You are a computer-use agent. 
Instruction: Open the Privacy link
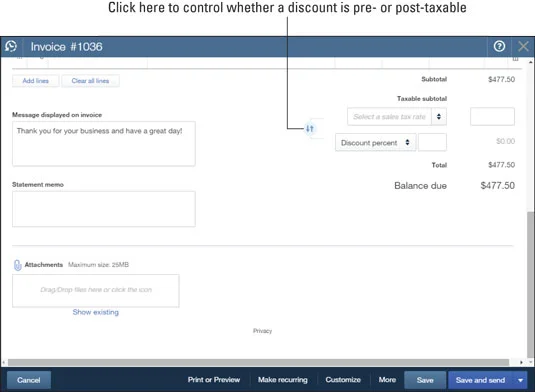click(x=262, y=331)
